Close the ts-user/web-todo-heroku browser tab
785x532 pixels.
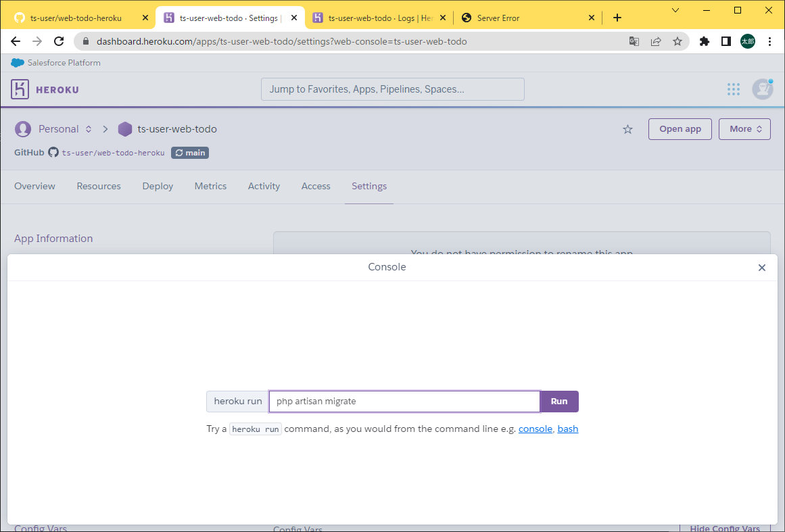[x=145, y=18]
